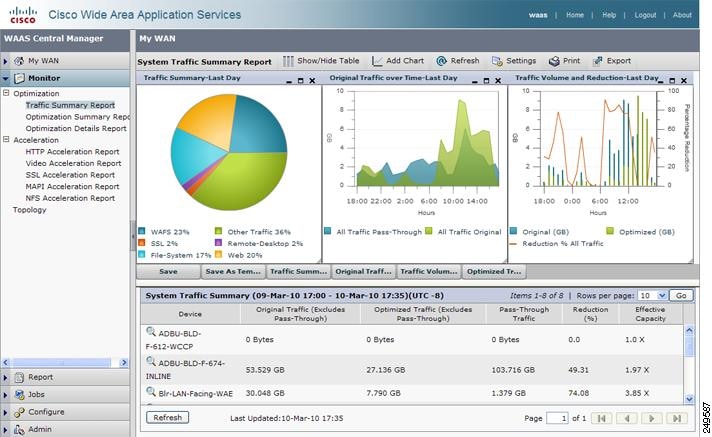The image size is (712, 437).
Task: Click the Jobs section icon
Action: 19,394
